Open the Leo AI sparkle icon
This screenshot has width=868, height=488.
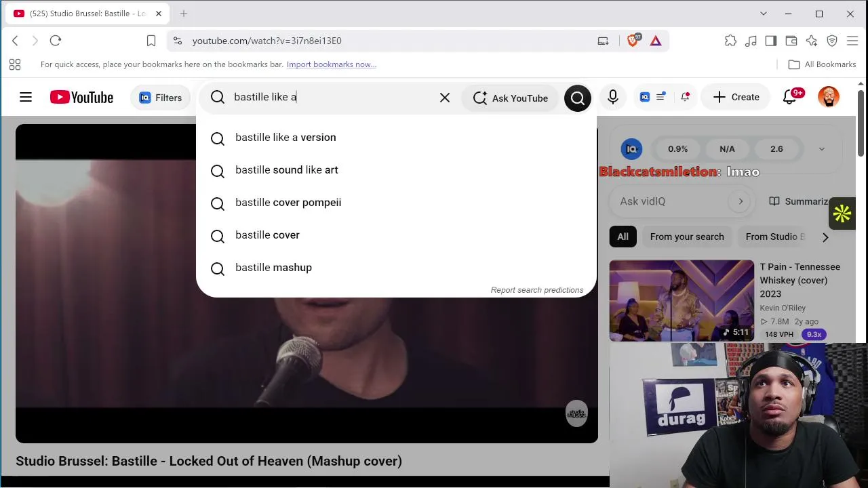coord(812,41)
